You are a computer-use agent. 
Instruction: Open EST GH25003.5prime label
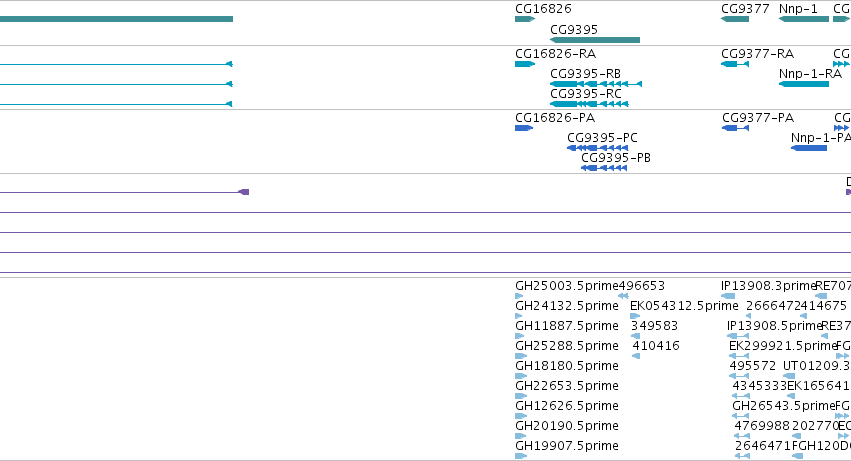(x=567, y=286)
